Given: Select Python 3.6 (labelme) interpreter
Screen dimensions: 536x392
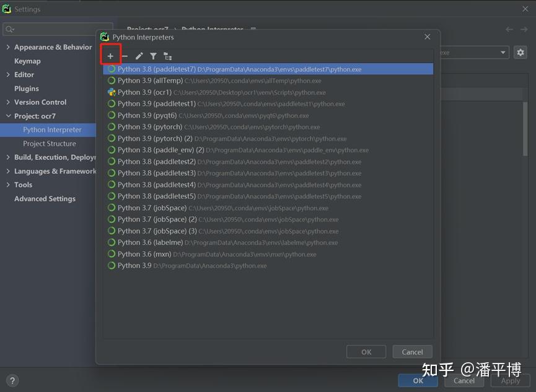Looking at the screenshot, I should (x=268, y=242).
